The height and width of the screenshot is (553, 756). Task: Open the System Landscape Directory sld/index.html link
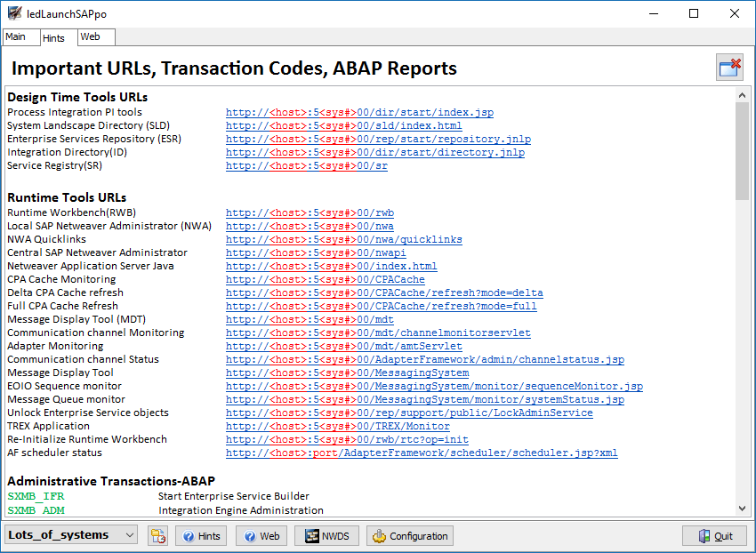[344, 126]
